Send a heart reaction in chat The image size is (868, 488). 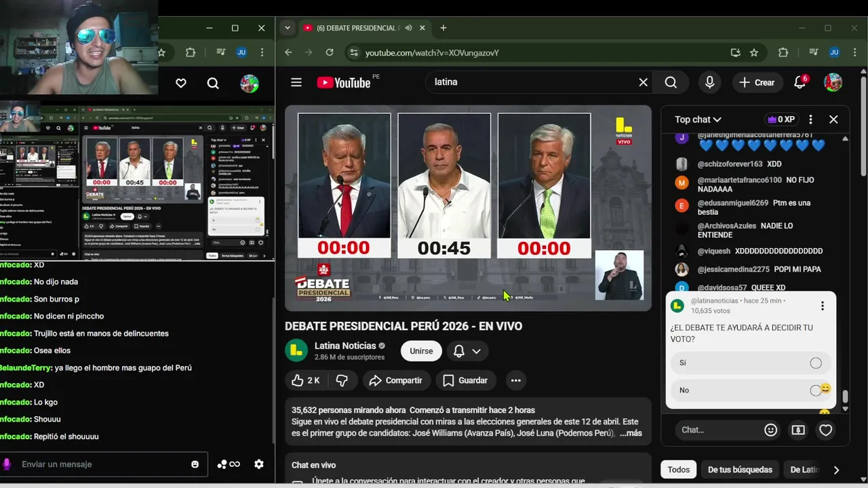point(825,430)
